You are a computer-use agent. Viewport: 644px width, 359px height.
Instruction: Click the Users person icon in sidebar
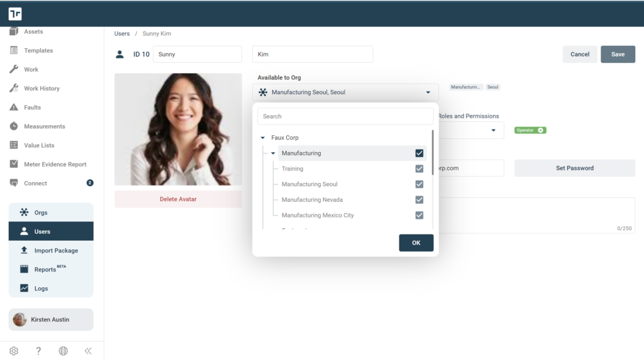[25, 231]
